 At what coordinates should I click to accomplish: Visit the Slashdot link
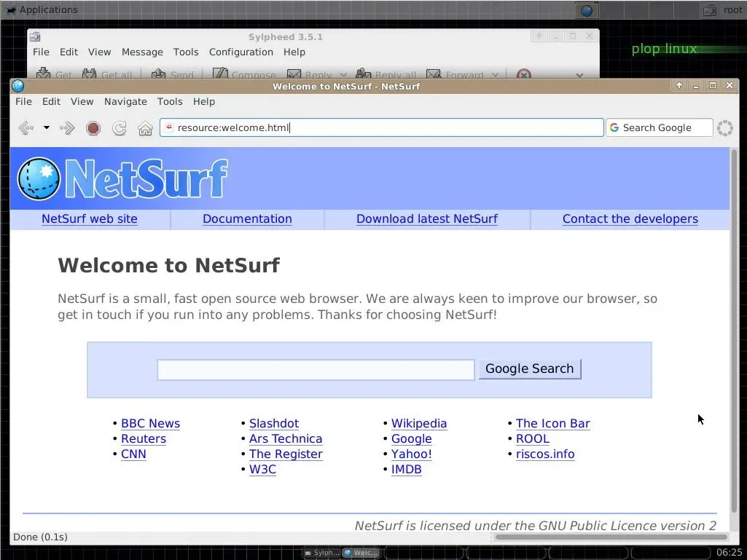coord(274,423)
